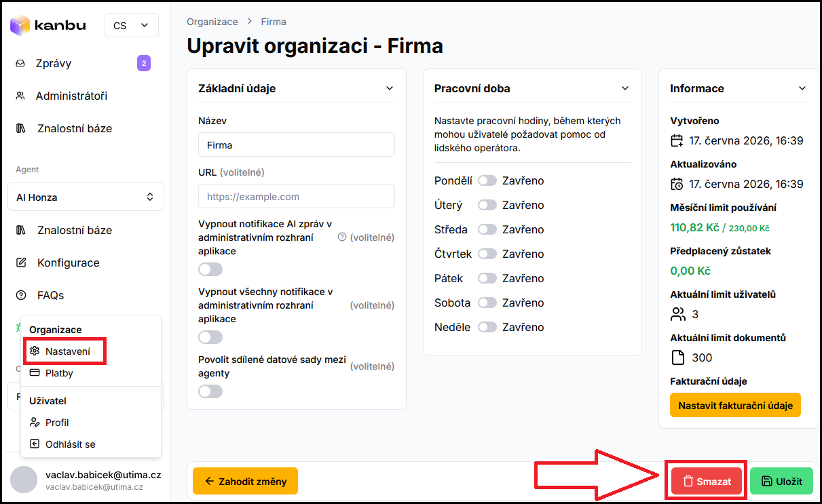The width and height of the screenshot is (822, 504).
Task: Click the help icon beside AI notifications
Action: click(342, 237)
